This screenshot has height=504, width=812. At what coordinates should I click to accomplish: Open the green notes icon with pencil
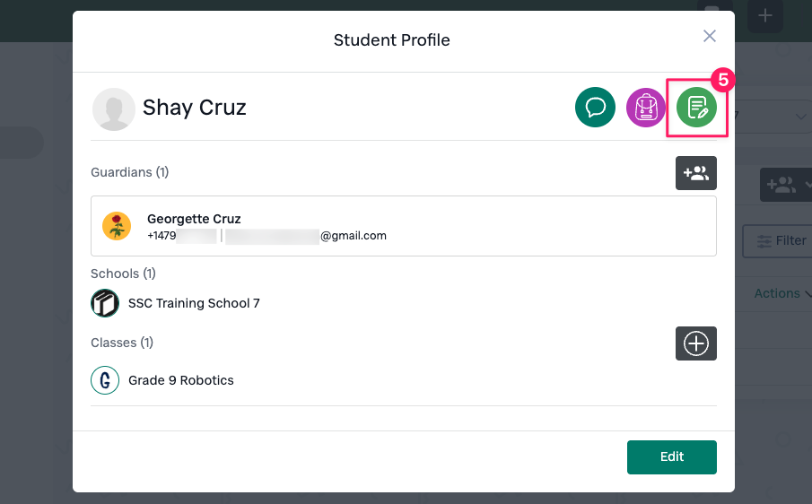tap(696, 109)
